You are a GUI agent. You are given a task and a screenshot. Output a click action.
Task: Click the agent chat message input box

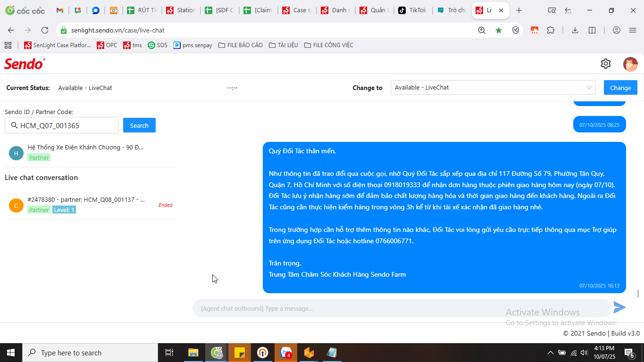point(402,308)
